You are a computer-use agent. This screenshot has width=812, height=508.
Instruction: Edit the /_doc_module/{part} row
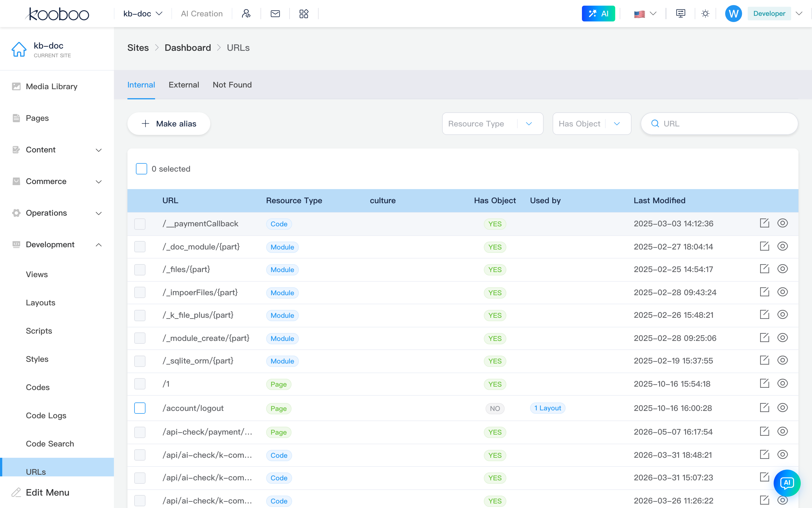[764, 246]
